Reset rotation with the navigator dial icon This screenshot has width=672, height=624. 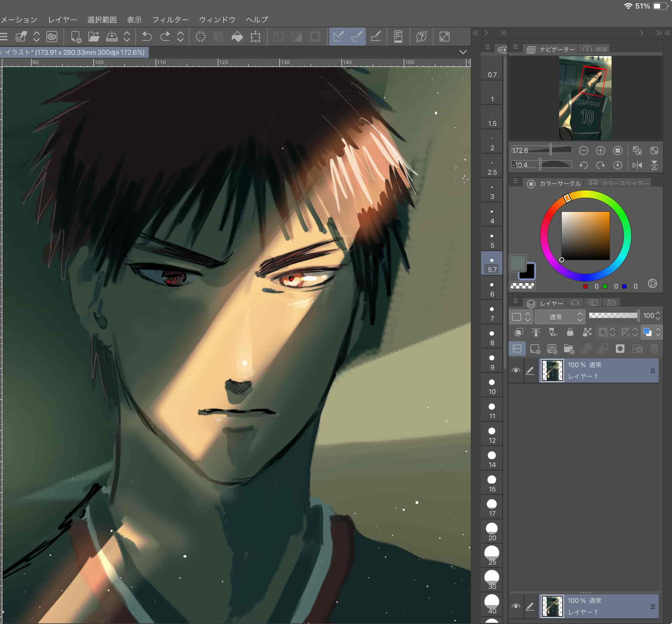(618, 165)
